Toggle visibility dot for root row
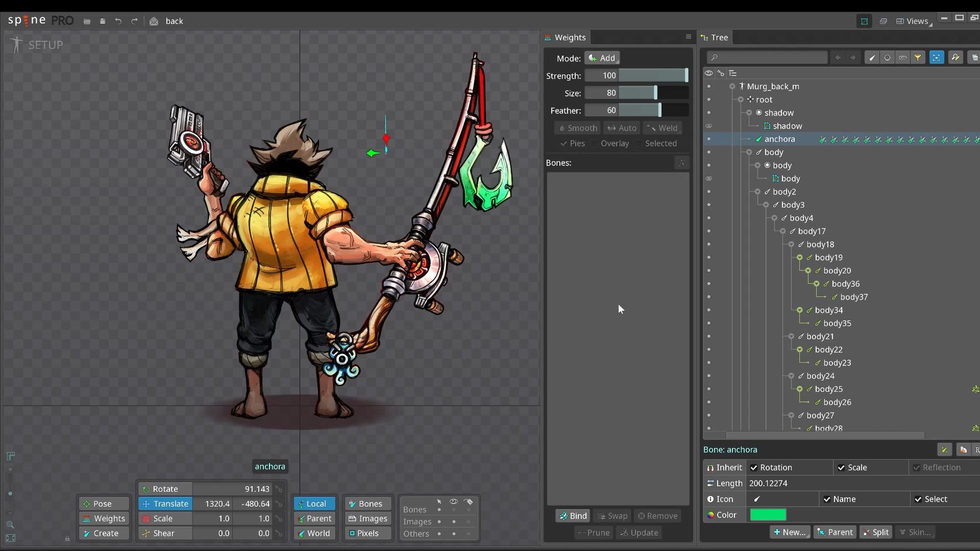Viewport: 980px width, 551px height. [709, 99]
